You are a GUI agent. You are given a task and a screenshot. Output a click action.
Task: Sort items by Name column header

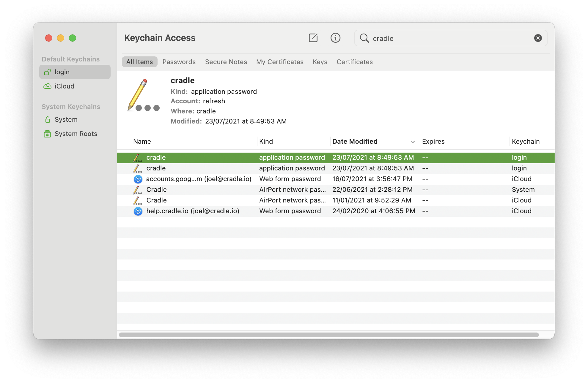(142, 142)
